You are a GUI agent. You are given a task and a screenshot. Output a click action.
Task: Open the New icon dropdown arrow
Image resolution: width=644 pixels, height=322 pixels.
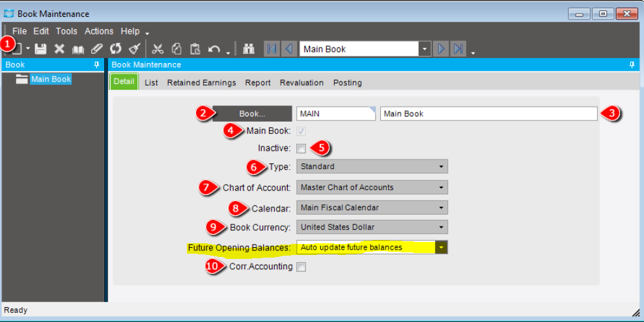(28, 49)
